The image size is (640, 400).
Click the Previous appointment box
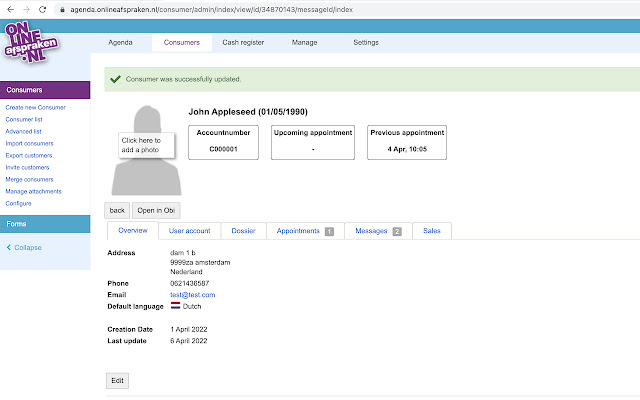407,142
